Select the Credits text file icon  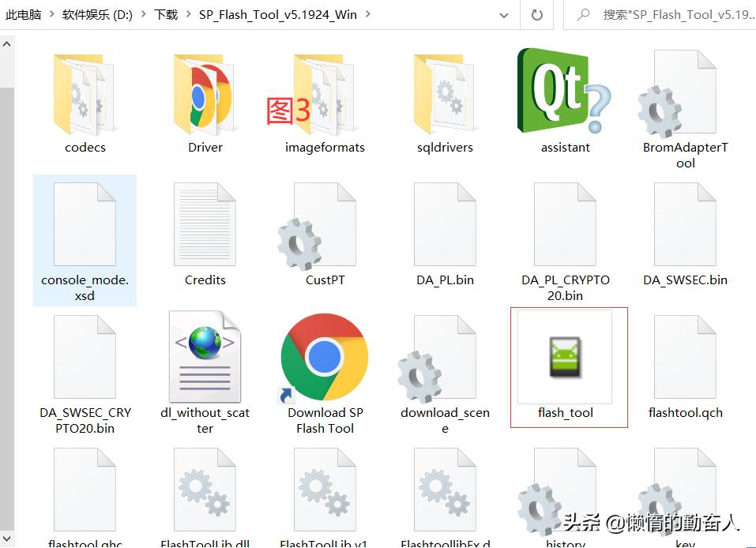tap(205, 224)
